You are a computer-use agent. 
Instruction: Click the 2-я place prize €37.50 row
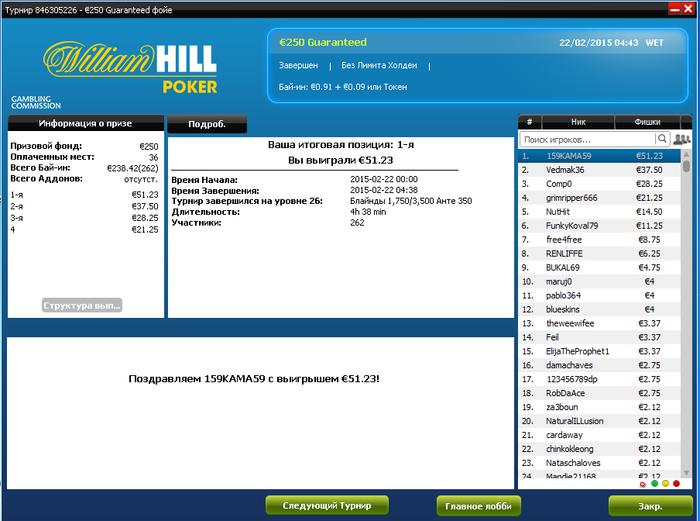(x=84, y=206)
